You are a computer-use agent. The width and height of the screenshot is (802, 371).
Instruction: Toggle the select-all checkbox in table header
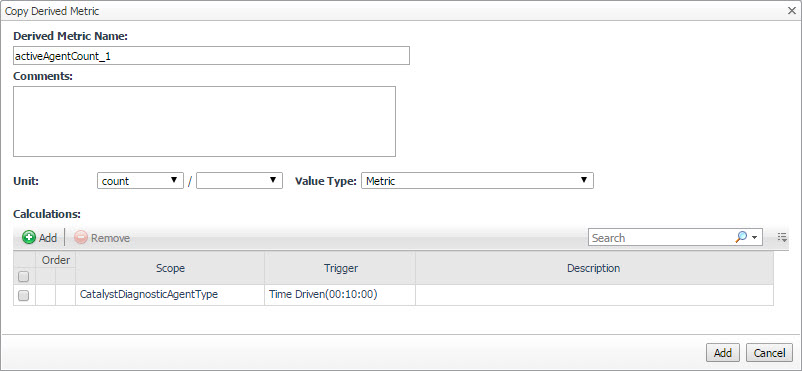[23, 277]
